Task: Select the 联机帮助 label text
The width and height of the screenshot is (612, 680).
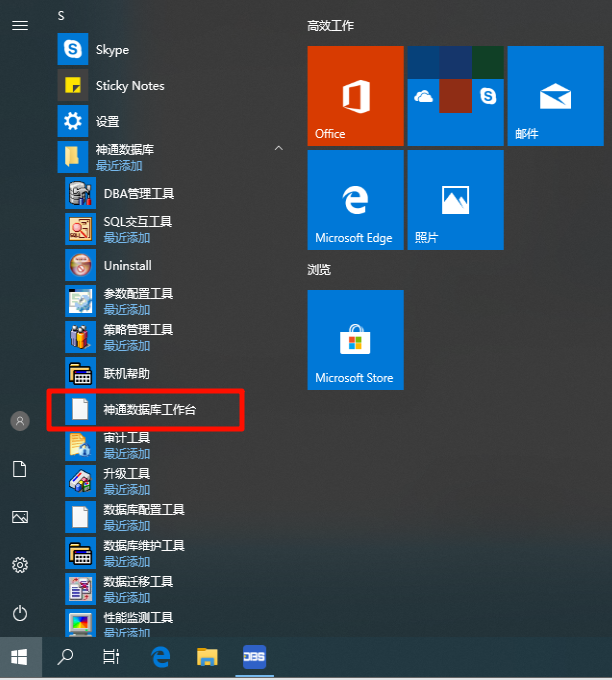Action: click(x=126, y=373)
